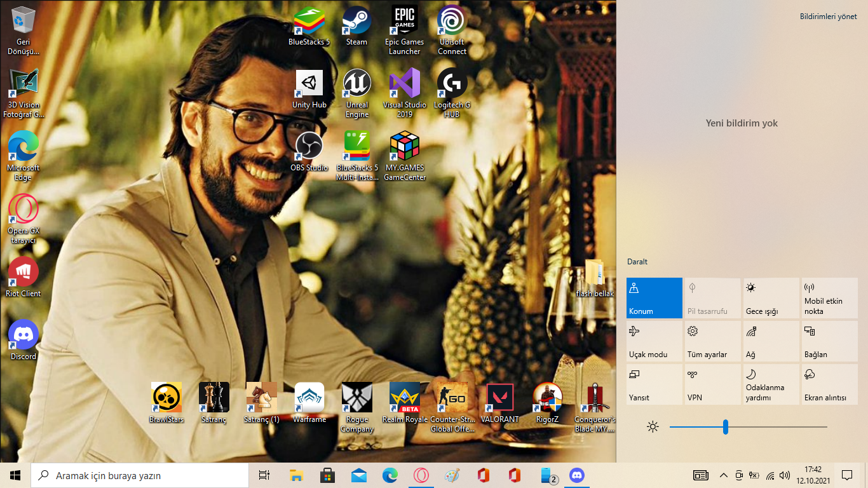Screen dimensions: 868x488
Task: Select the Discord desktop shortcut
Action: (x=24, y=335)
